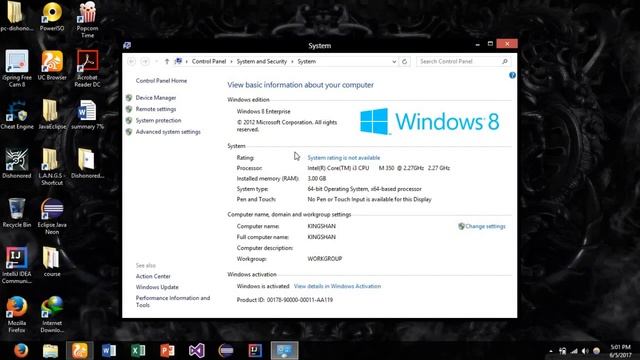View details in Windows Activation

(x=338, y=286)
